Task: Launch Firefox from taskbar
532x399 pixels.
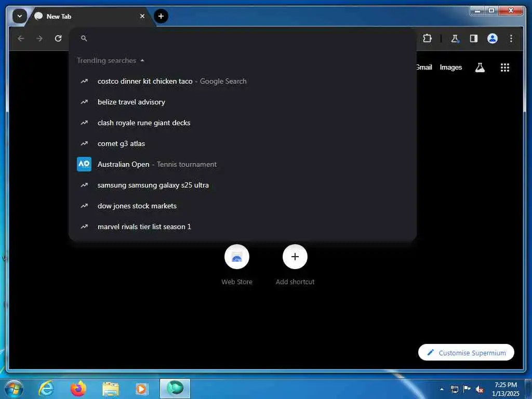Action: coord(78,389)
